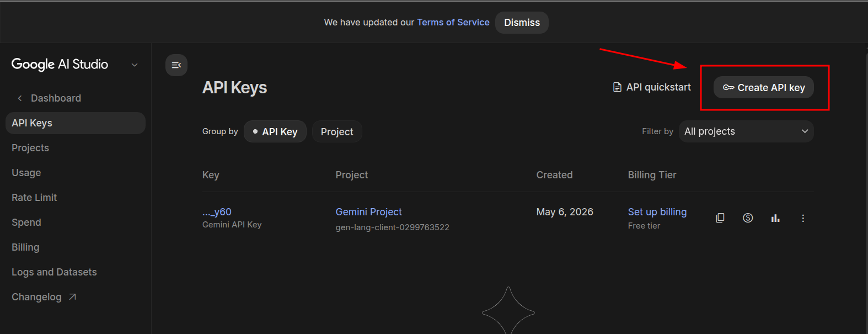Click the gen-lang-client-0299763522 project ID
868x334 pixels.
tap(393, 227)
